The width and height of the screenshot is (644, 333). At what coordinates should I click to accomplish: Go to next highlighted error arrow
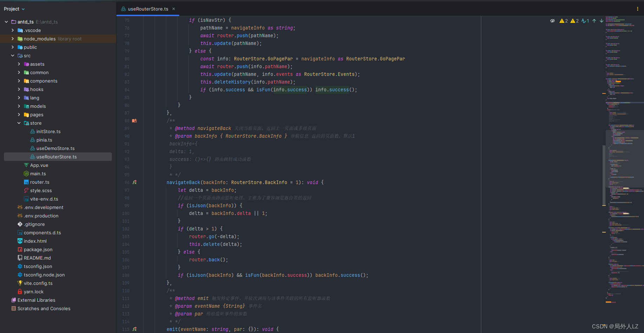tap(602, 21)
